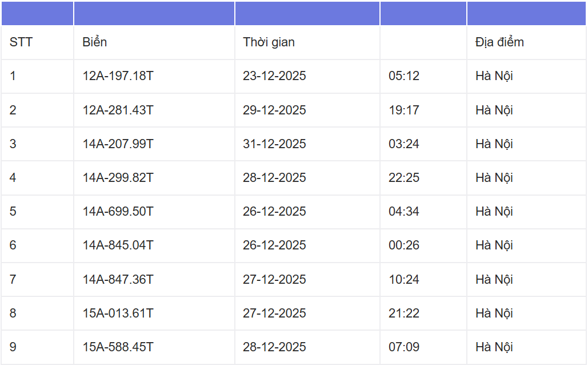Click the Thời gian column header
The height and width of the screenshot is (365, 588).
click(269, 42)
